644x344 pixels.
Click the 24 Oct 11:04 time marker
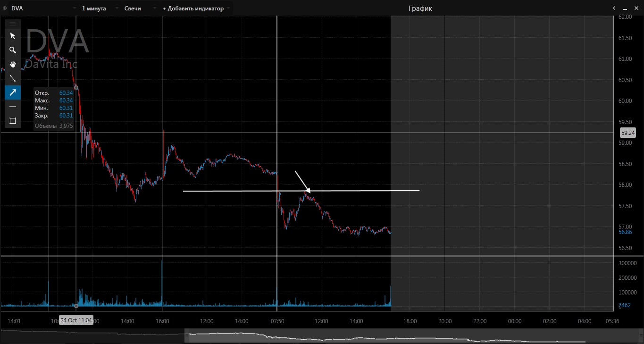[x=76, y=320]
